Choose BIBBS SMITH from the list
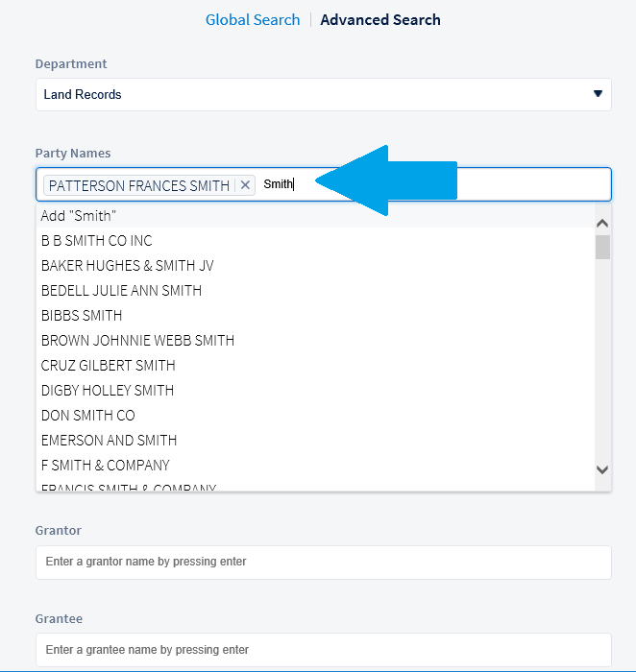 click(82, 316)
